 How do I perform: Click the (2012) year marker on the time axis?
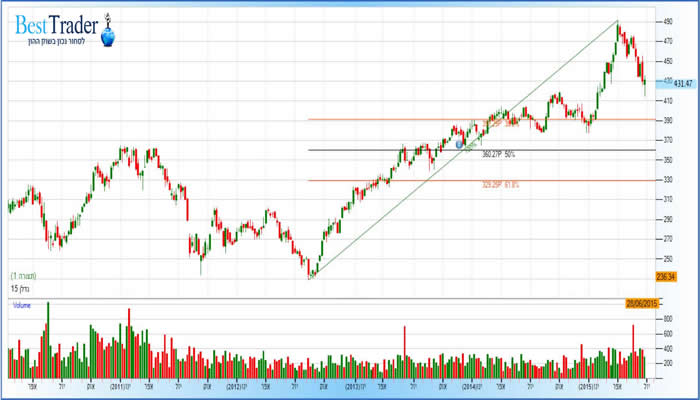[x=235, y=384]
